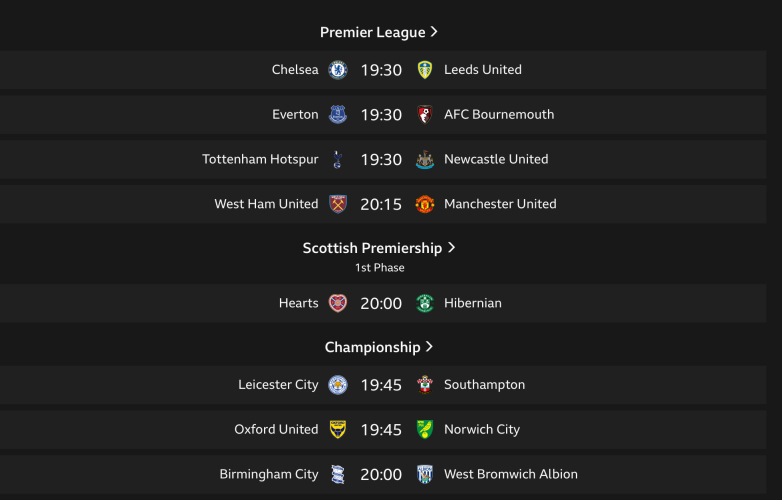Viewport: 782px width, 500px height.
Task: Click the Chelsea club crest icon
Action: click(338, 70)
